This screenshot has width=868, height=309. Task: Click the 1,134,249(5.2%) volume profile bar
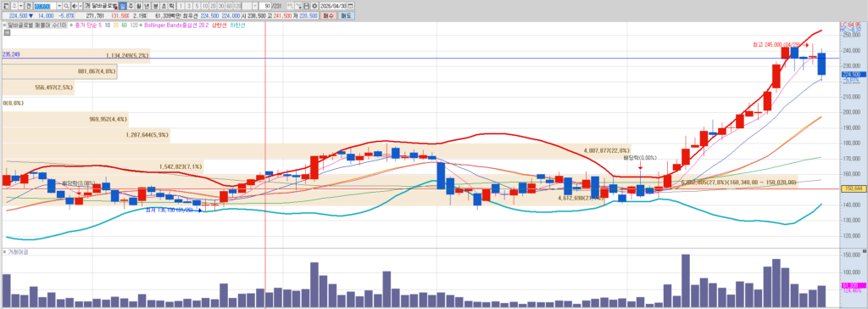75,56
